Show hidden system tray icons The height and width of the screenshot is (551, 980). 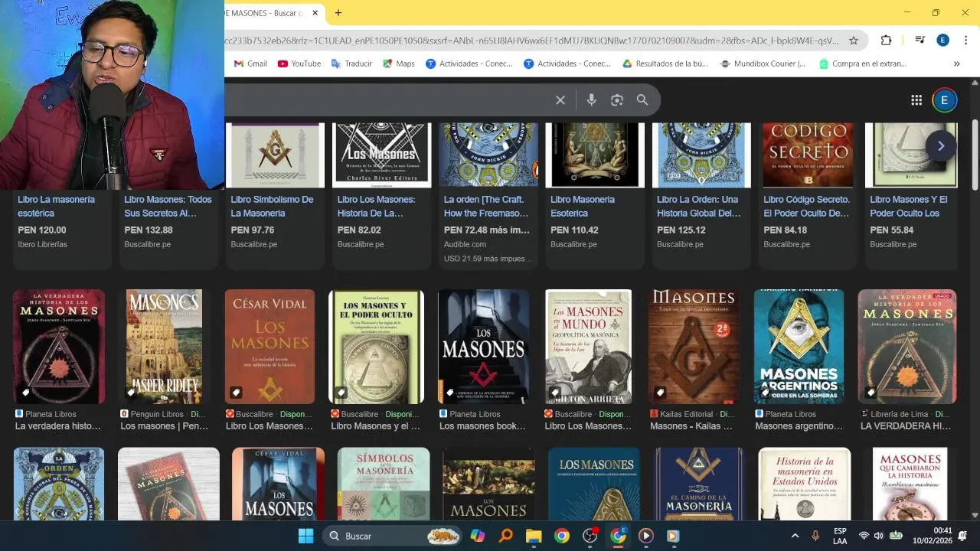point(795,536)
